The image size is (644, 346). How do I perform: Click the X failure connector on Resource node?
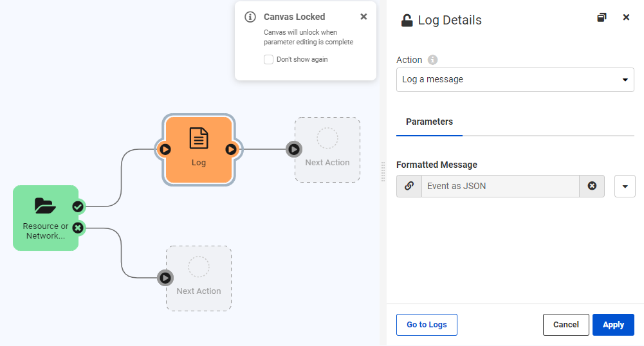(78, 228)
